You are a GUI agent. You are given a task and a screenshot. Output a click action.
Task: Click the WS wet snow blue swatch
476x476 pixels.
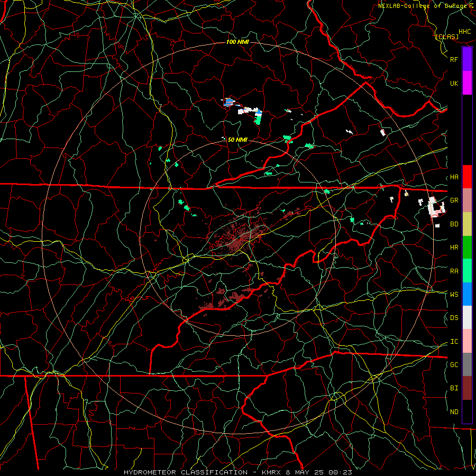[x=467, y=294]
